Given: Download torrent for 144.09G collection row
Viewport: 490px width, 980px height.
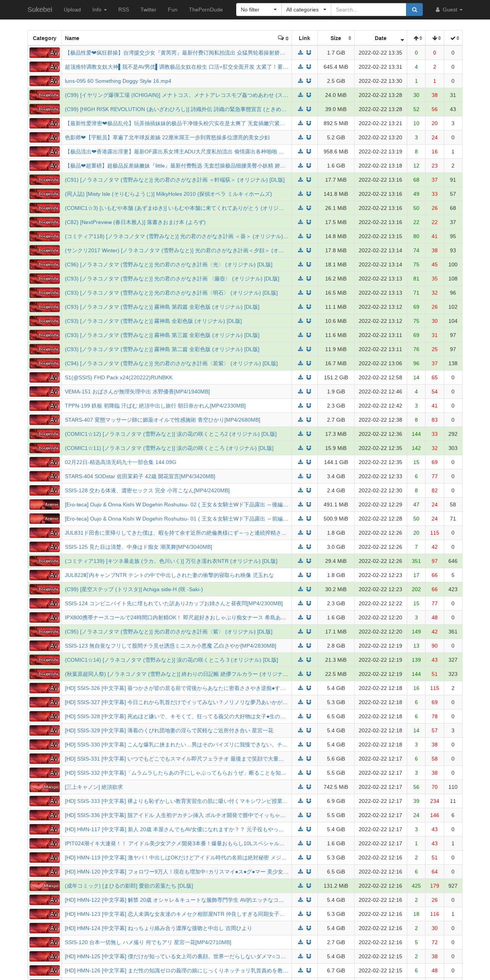Looking at the screenshot, I should coord(300,462).
